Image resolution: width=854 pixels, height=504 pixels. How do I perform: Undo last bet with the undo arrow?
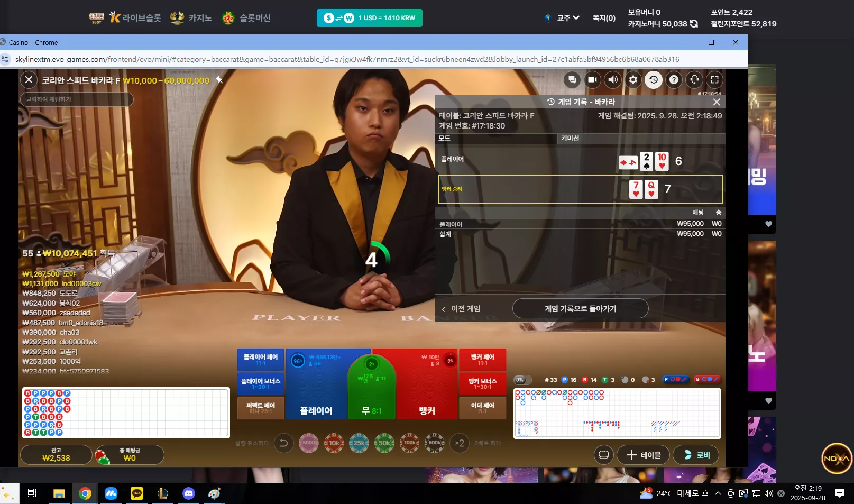coord(284,443)
